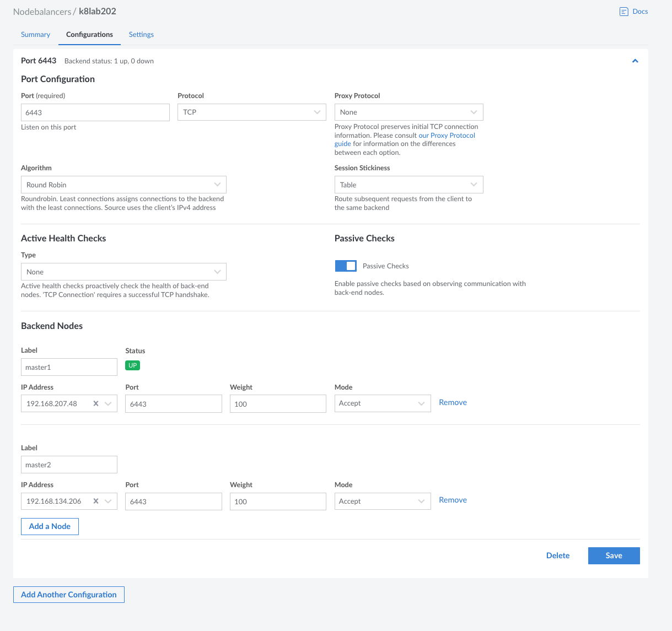Click the green UP status badge
The height and width of the screenshot is (631, 672).
pyautogui.click(x=132, y=365)
